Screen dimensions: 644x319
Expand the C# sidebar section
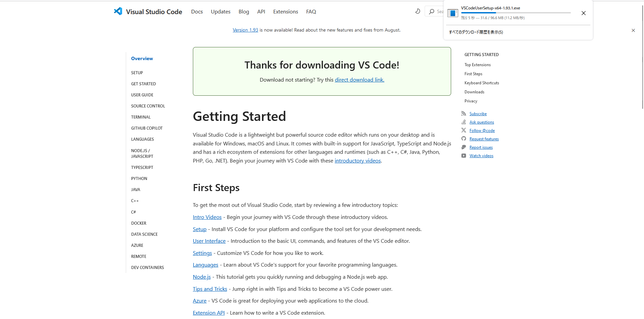(x=133, y=212)
